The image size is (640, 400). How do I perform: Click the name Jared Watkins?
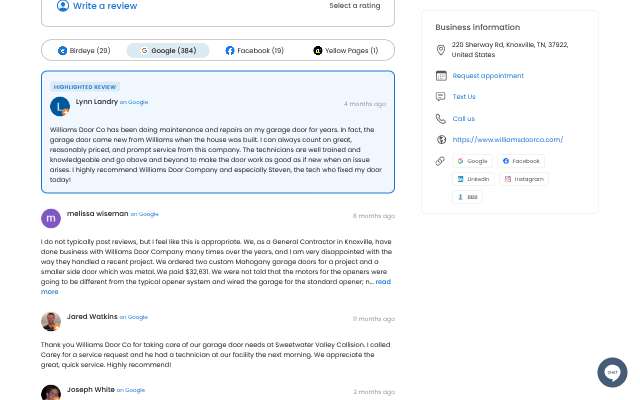92,316
